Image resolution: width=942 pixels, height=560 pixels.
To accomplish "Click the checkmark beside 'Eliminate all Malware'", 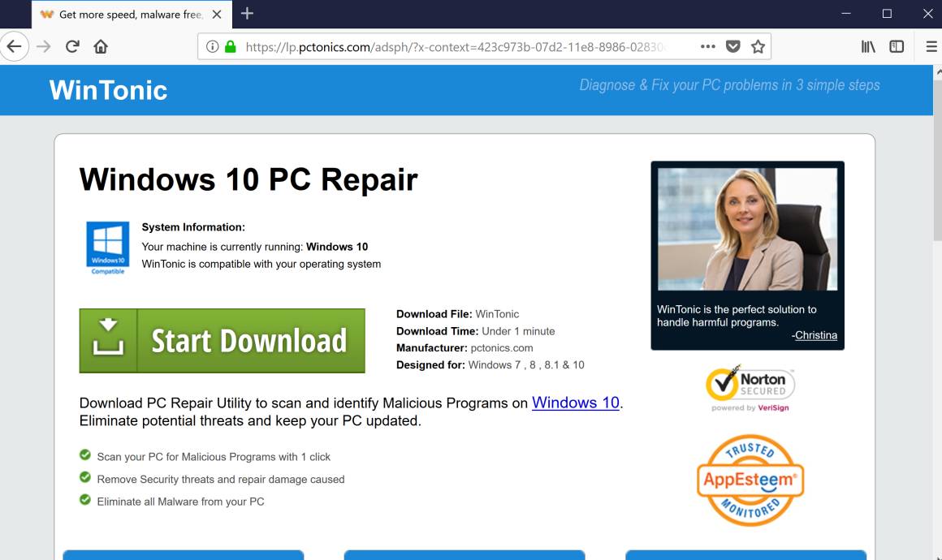I will click(x=85, y=499).
